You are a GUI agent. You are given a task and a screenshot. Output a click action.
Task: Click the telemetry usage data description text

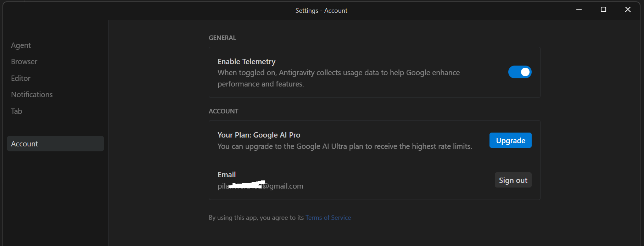pos(338,78)
